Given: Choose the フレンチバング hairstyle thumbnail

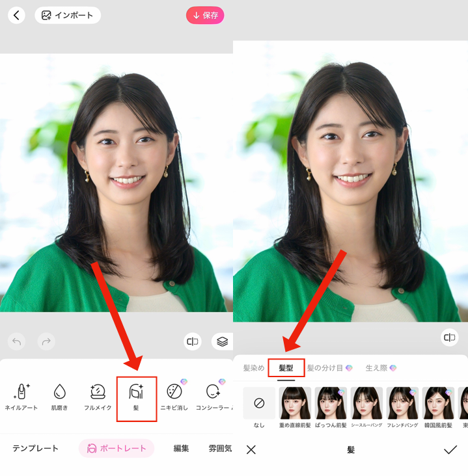Looking at the screenshot, I should pos(403,407).
